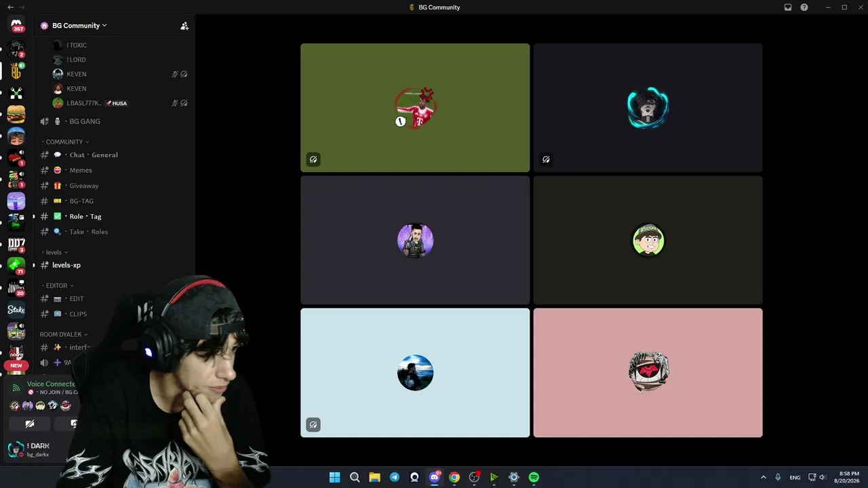Open Telegram from the taskbar
The image size is (868, 488).
[395, 477]
